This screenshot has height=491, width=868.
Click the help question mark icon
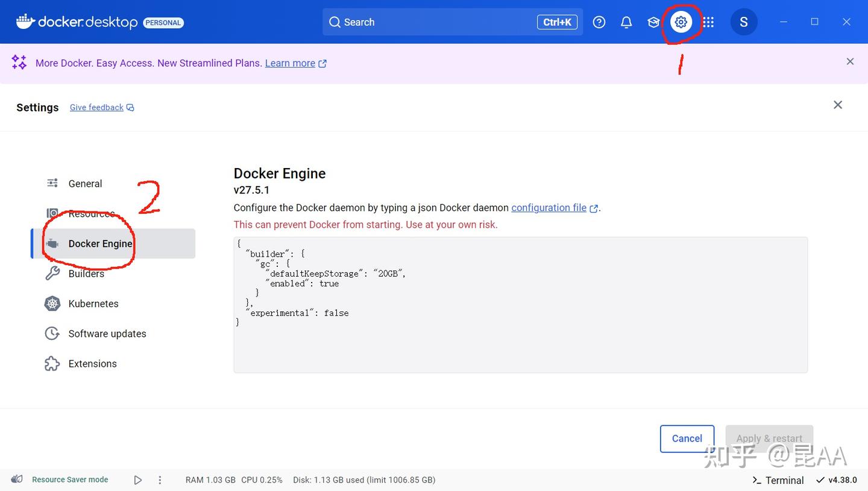tap(599, 22)
